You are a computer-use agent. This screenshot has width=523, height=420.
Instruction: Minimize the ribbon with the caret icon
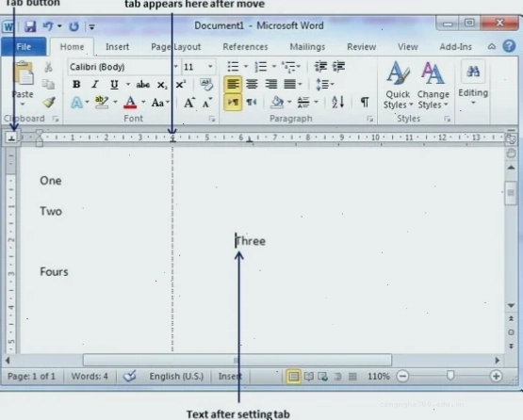491,47
